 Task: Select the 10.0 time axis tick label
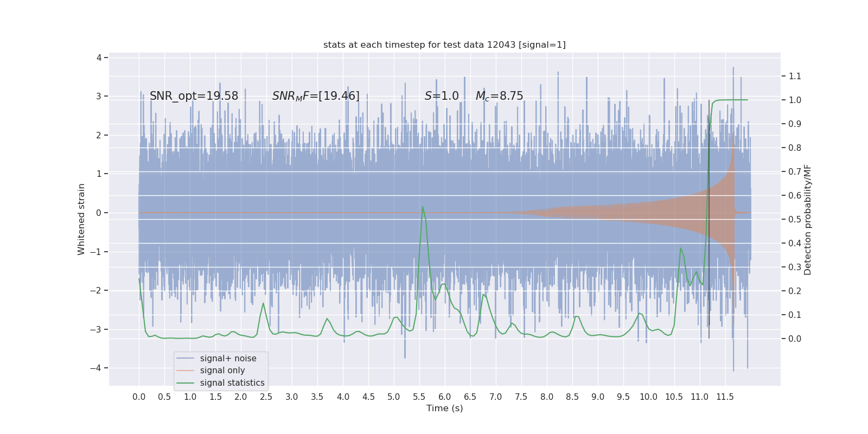click(x=649, y=397)
